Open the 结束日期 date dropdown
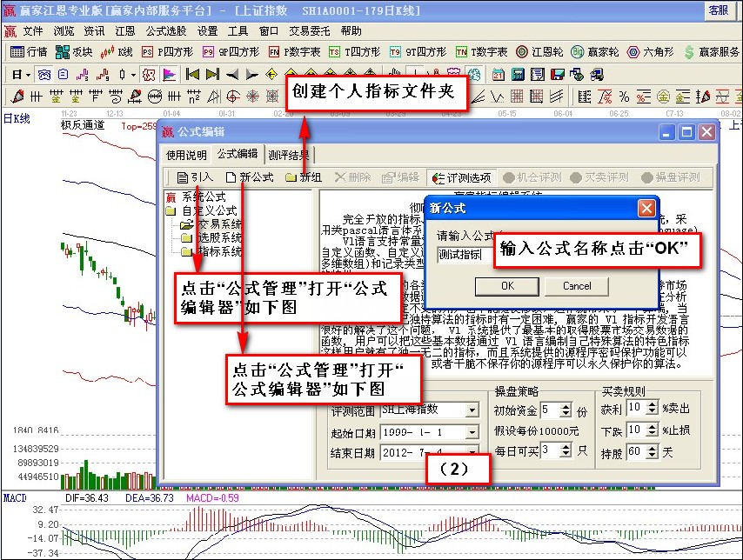Screen dimensions: 743x560 pyautogui.click(x=472, y=452)
